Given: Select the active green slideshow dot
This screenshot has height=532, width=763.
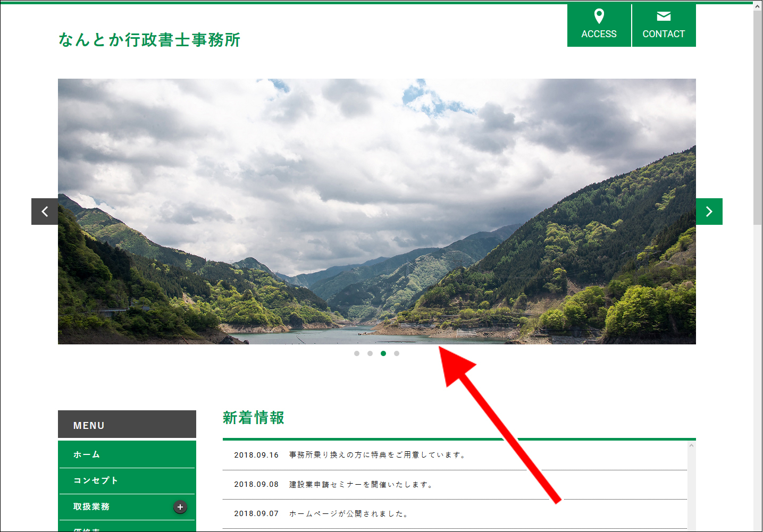Looking at the screenshot, I should click(383, 353).
